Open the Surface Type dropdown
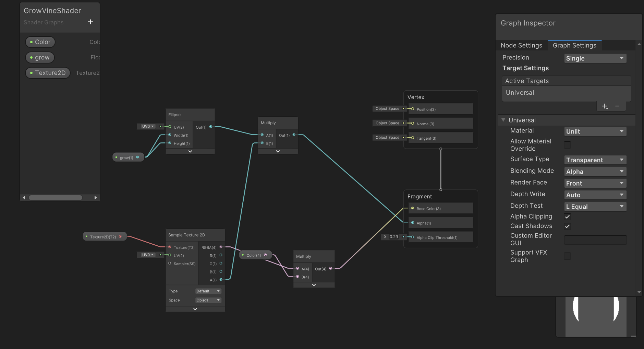The image size is (644, 349). [595, 160]
